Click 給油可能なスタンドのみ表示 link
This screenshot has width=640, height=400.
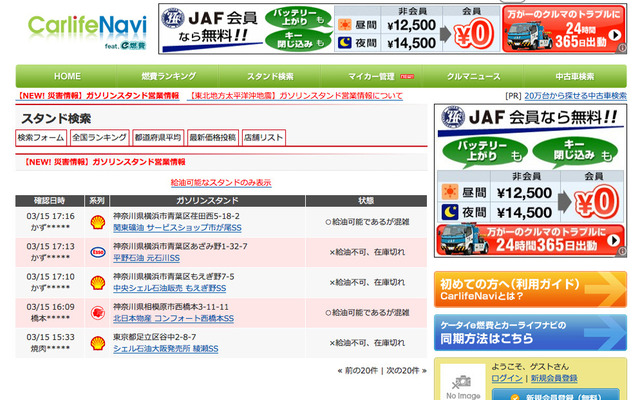[221, 182]
